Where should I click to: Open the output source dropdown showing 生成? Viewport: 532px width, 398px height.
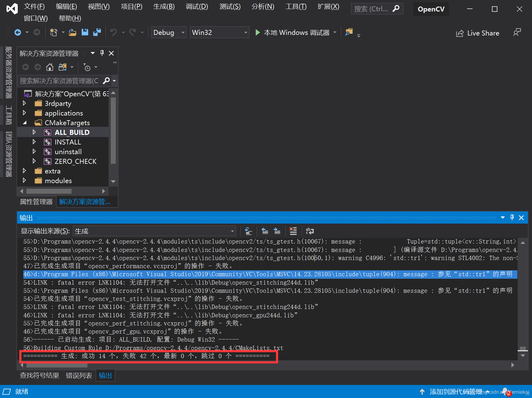154,231
